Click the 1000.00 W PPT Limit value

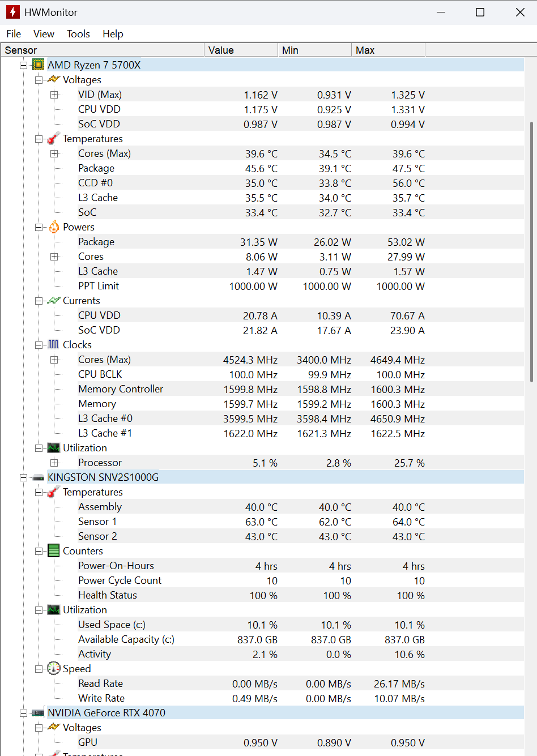pos(253,287)
